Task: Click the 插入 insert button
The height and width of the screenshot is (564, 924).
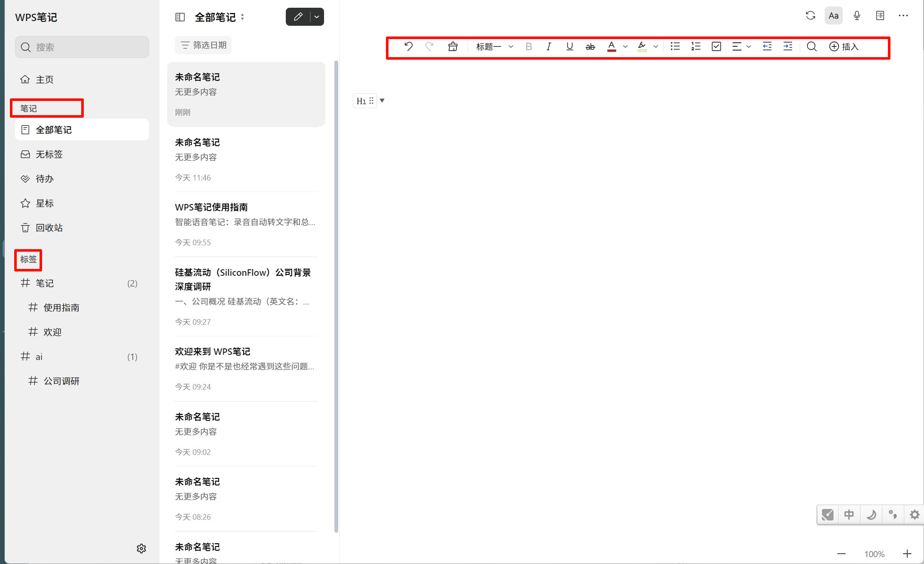Action: [844, 46]
